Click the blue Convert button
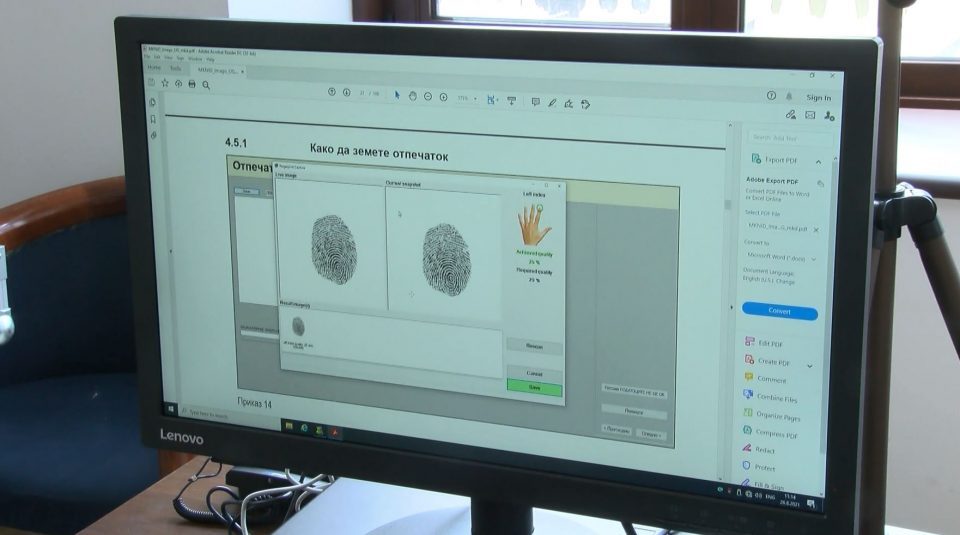Screen dimensions: 960x535 point(779,311)
